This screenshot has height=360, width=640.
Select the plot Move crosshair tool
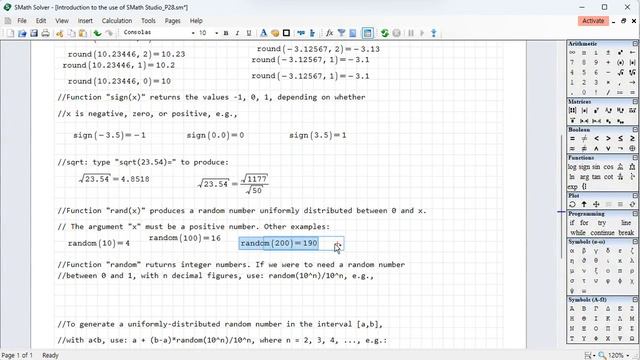point(596,204)
